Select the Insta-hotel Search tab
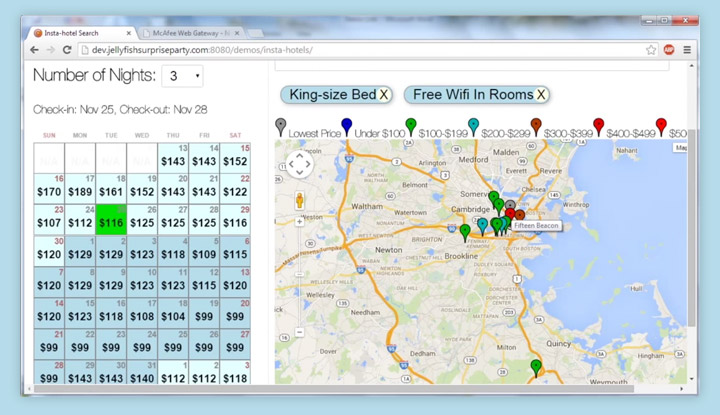Image resolution: width=720 pixels, height=415 pixels. pos(78,32)
